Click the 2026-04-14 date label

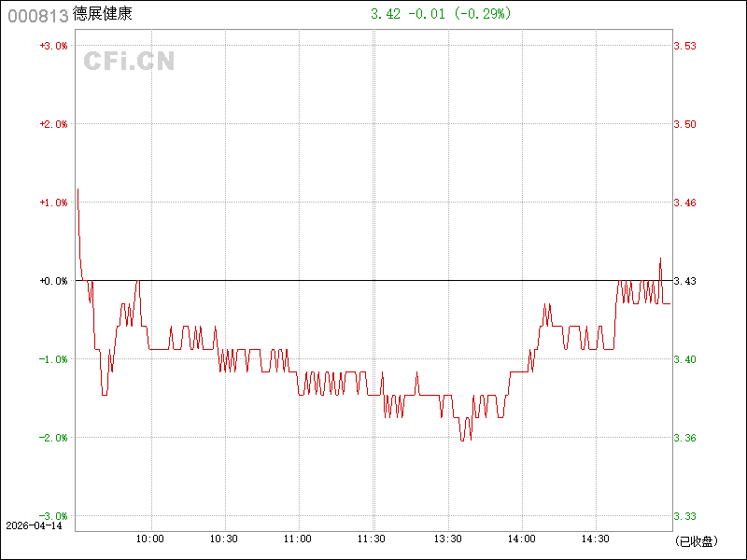click(33, 526)
